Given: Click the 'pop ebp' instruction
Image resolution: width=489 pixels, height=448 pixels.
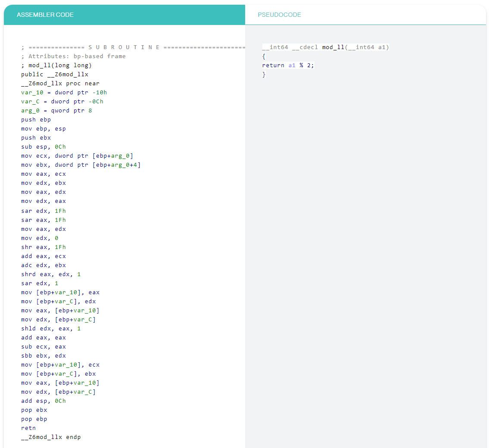Looking at the screenshot, I should click(x=34, y=419).
